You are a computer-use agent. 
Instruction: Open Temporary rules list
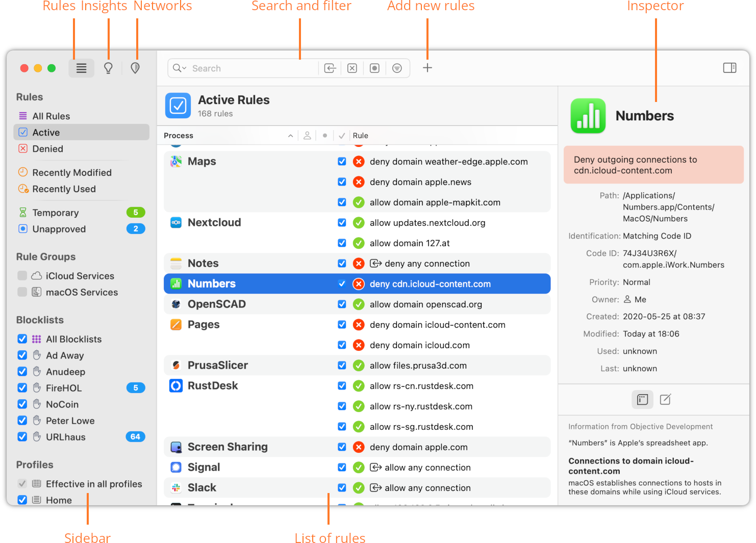(81, 213)
